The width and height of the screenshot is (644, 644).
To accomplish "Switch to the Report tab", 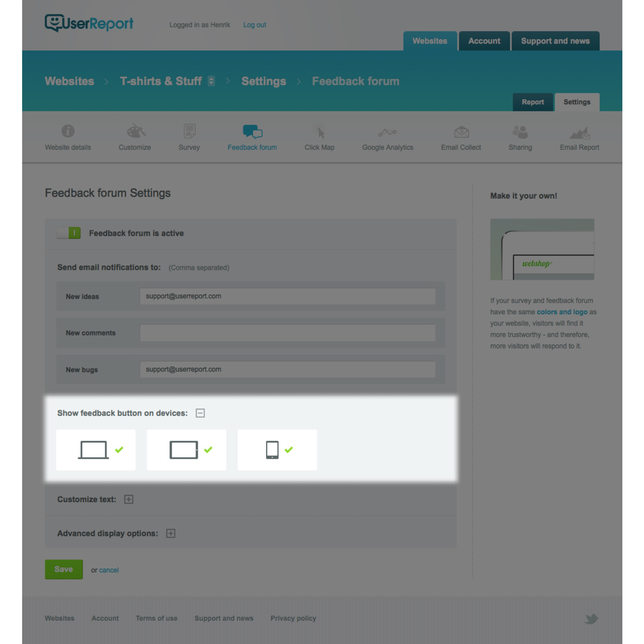I will (533, 102).
